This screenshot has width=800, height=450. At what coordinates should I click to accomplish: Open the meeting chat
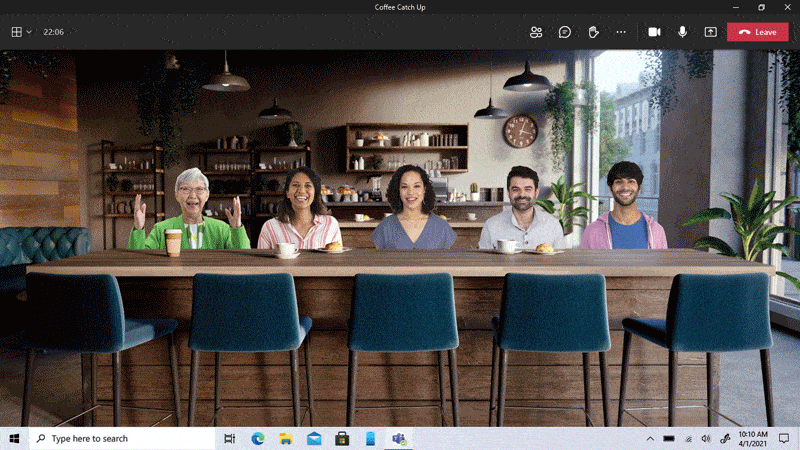point(565,32)
